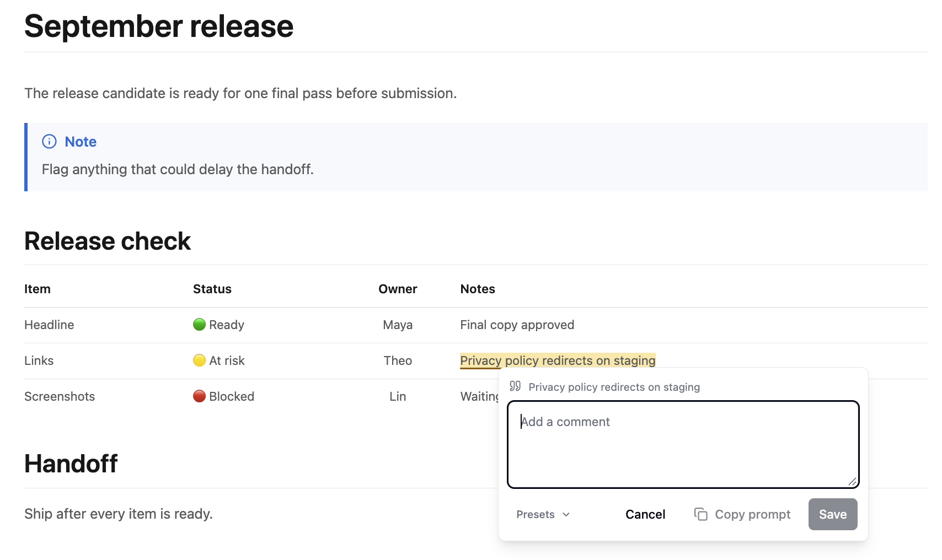Click the Owner column header
The image size is (942, 560).
click(x=398, y=289)
